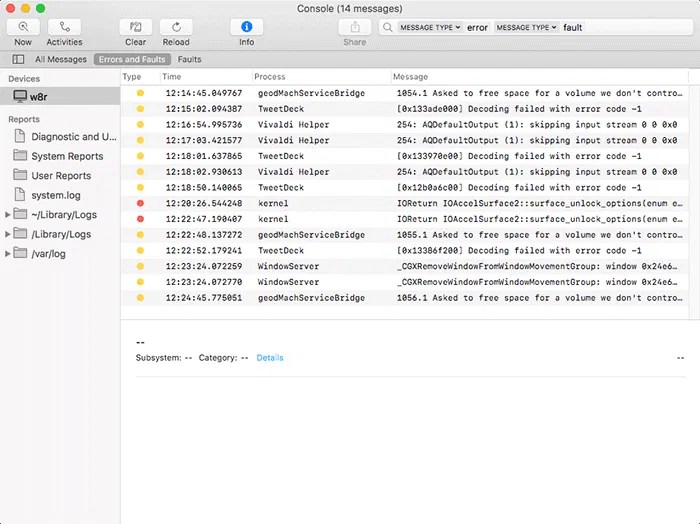Click the Share toolbar icon
Viewport: 700px width, 524px height.
[x=354, y=27]
